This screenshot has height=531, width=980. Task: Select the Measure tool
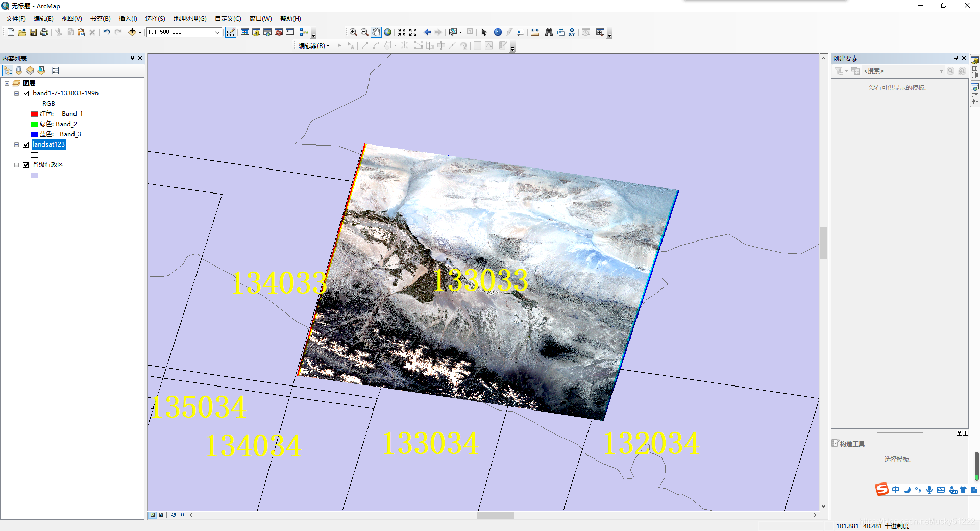pos(535,32)
